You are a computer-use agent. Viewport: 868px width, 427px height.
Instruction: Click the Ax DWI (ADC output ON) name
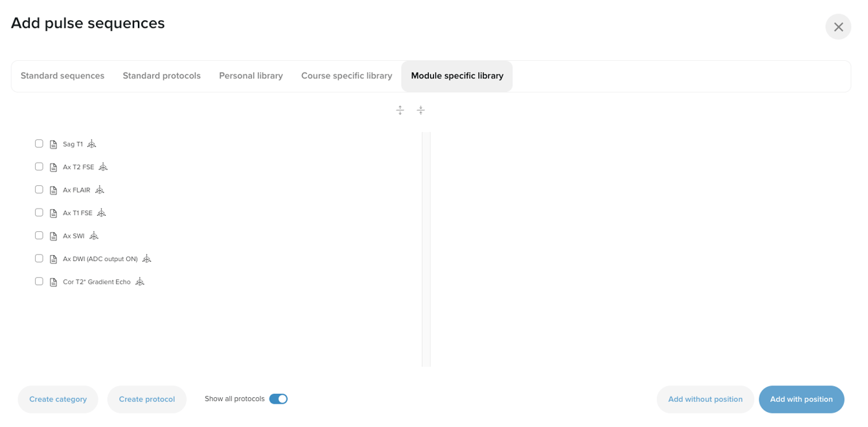(x=100, y=259)
